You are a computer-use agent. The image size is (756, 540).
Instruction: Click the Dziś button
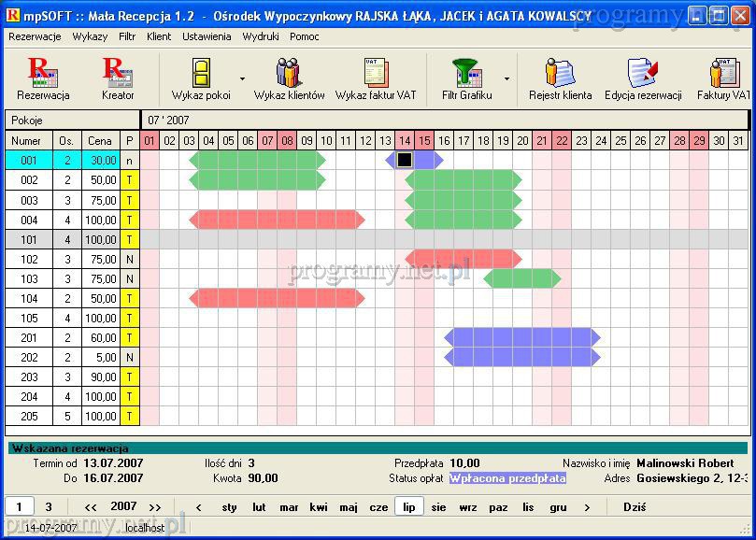634,507
